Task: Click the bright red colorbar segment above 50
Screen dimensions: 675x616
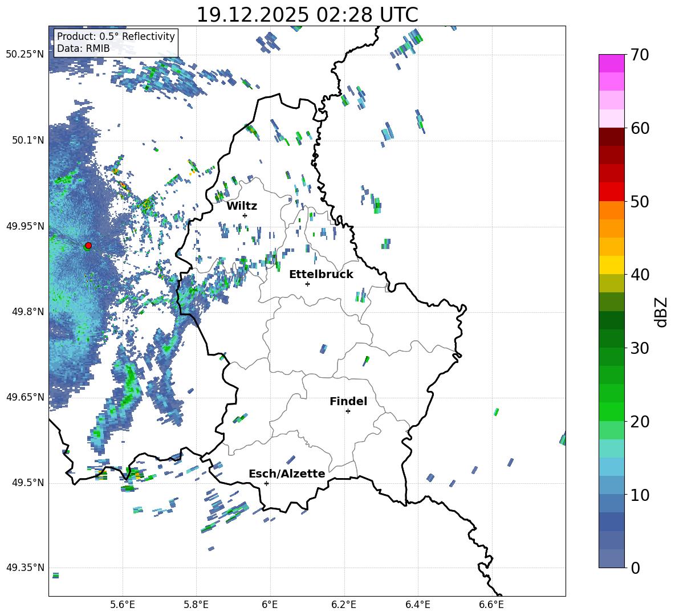Action: pyautogui.click(x=612, y=192)
